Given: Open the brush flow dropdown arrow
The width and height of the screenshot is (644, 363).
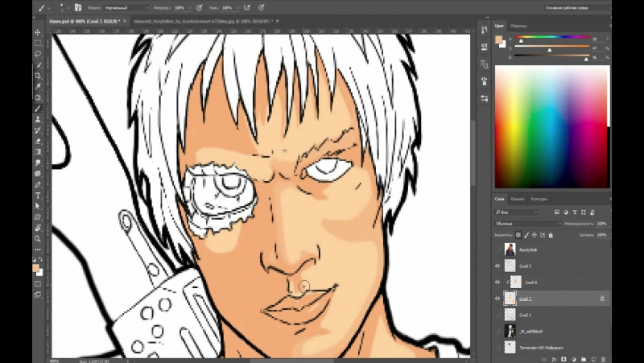Looking at the screenshot, I should pos(237,7).
